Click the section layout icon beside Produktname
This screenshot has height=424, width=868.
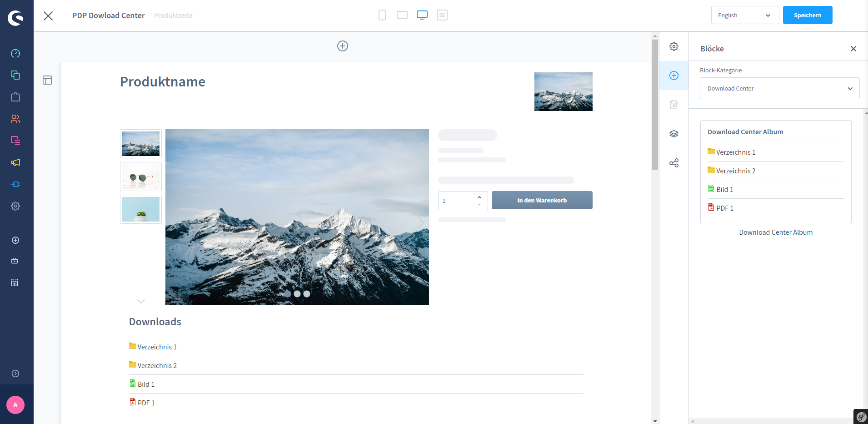coord(47,81)
